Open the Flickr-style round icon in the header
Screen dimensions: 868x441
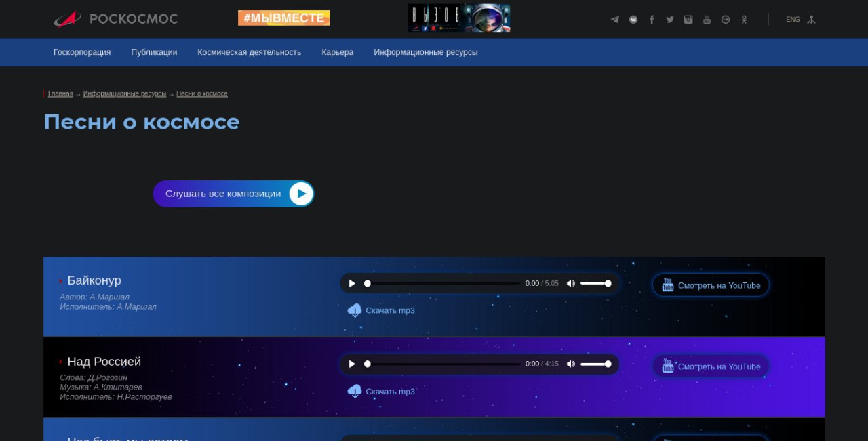[725, 20]
